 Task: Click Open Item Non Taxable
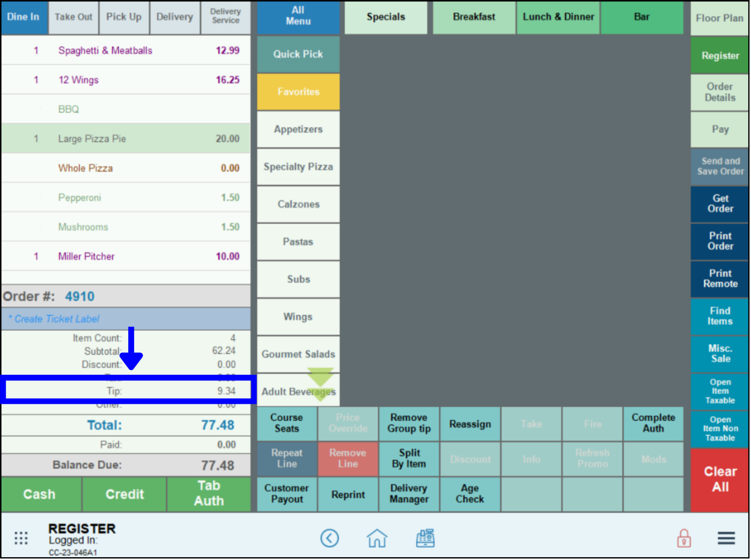[x=720, y=429]
